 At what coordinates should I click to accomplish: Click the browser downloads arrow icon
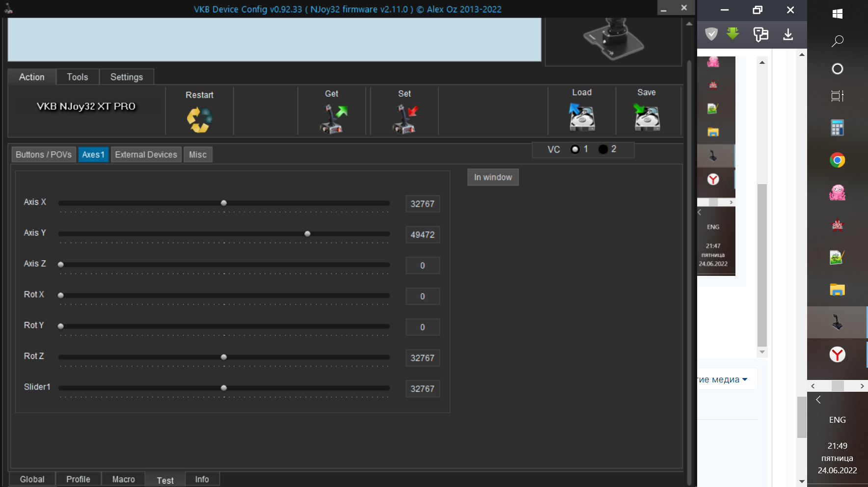pos(788,34)
